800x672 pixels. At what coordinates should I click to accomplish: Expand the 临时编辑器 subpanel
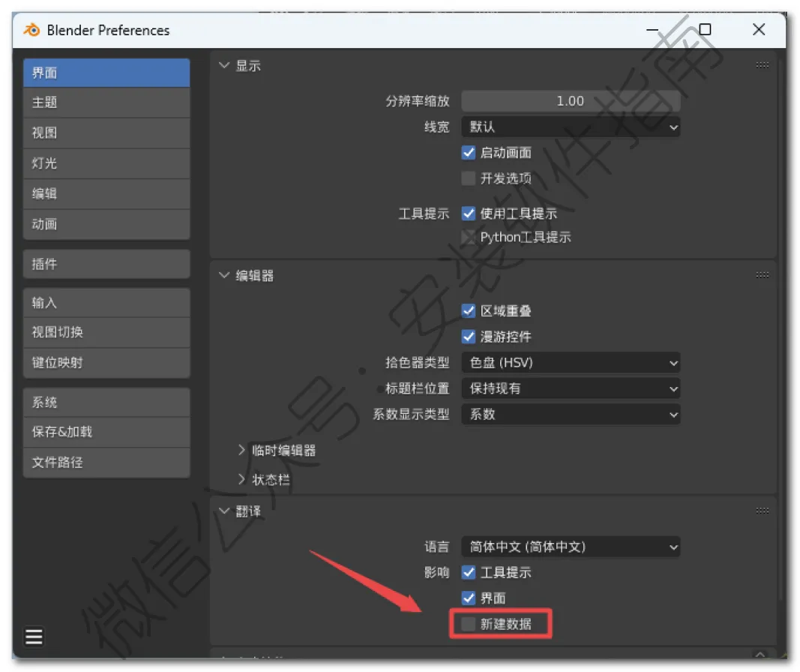coord(241,450)
